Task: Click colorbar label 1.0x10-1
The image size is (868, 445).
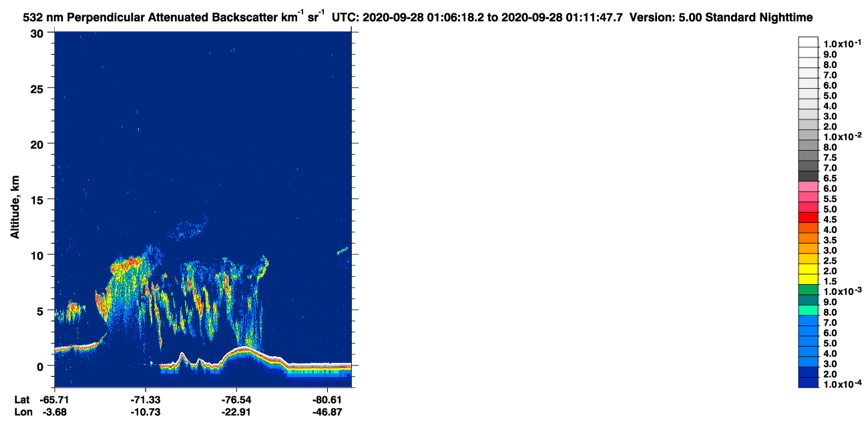Action: pyautogui.click(x=842, y=44)
